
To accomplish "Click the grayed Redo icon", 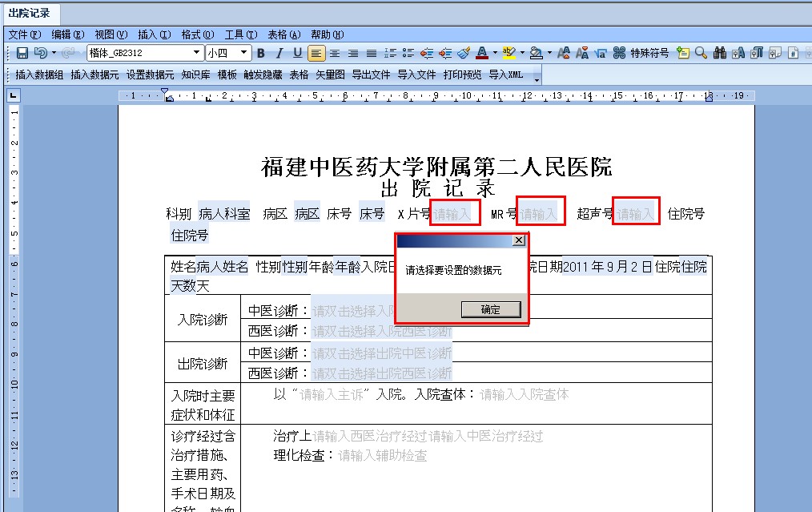I will [68, 53].
